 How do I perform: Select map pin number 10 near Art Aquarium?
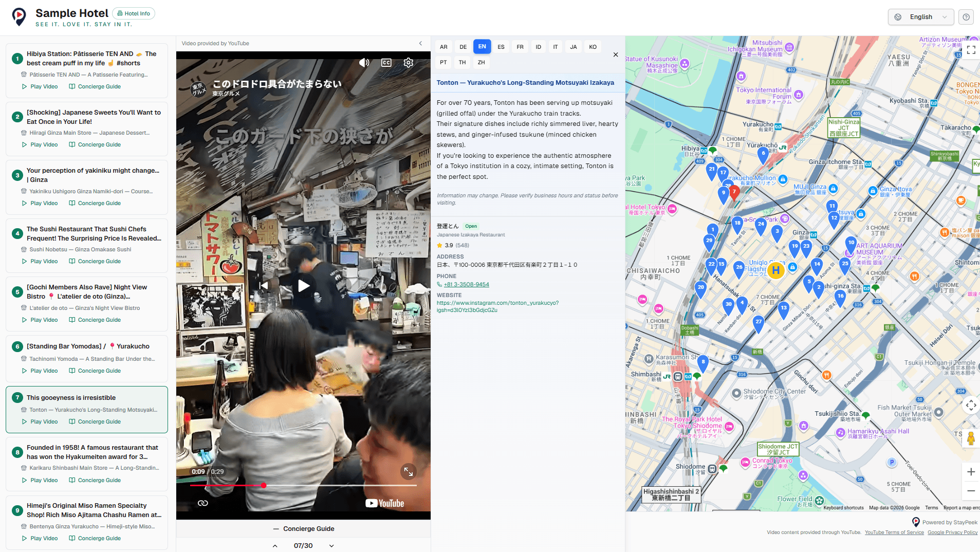(x=851, y=244)
